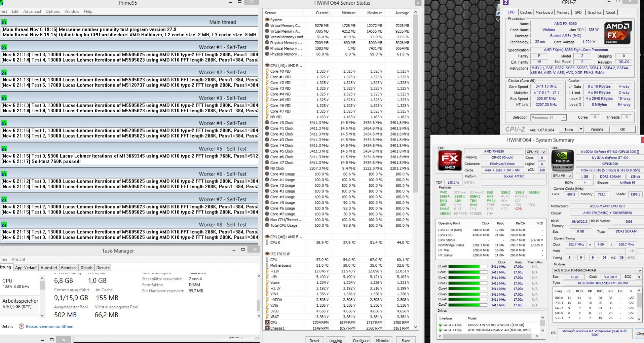This screenshot has width=644, height=343.
Task: Click the Core #0 Clock sensor icon
Action: [267, 123]
